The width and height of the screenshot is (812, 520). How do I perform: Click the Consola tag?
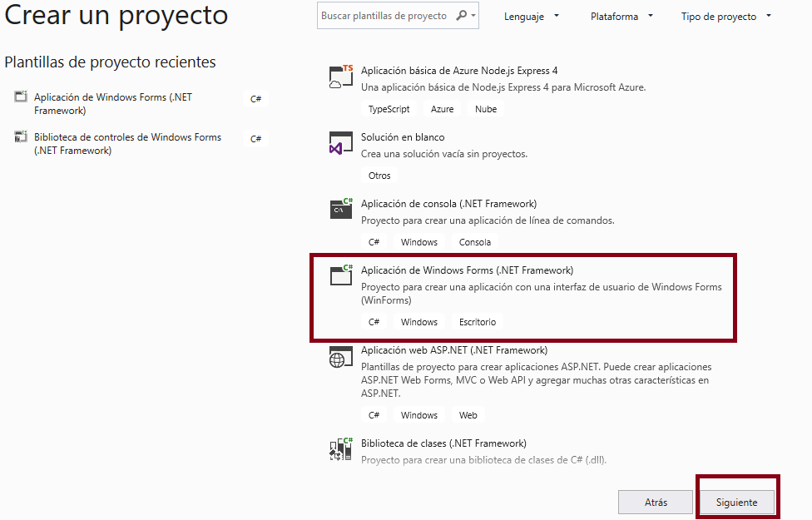point(475,242)
